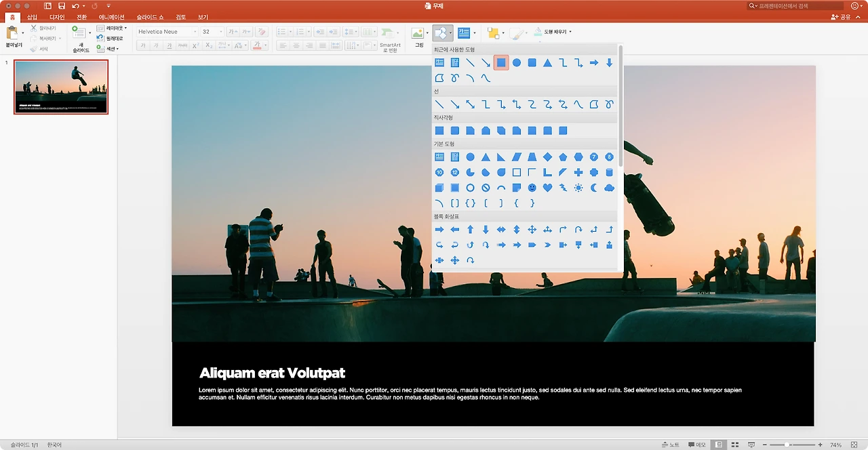Select the left block arrow
Viewport: 868px width, 450px height.
pyautogui.click(x=454, y=230)
